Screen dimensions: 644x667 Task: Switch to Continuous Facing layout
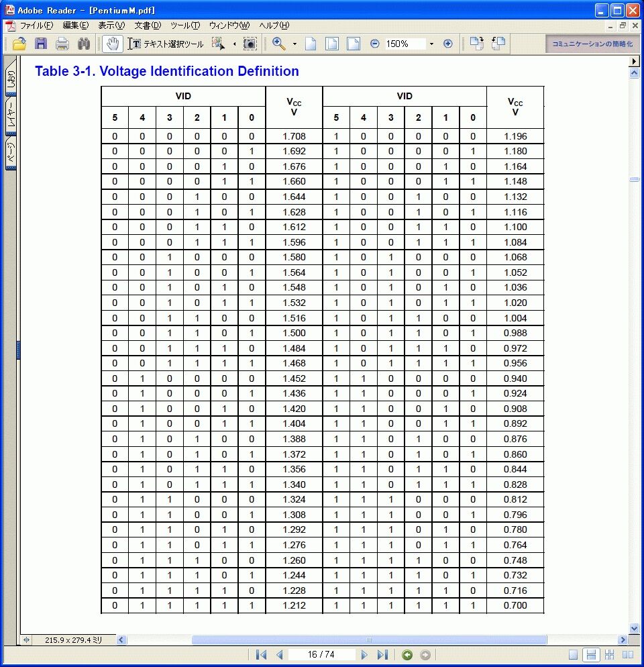click(610, 655)
